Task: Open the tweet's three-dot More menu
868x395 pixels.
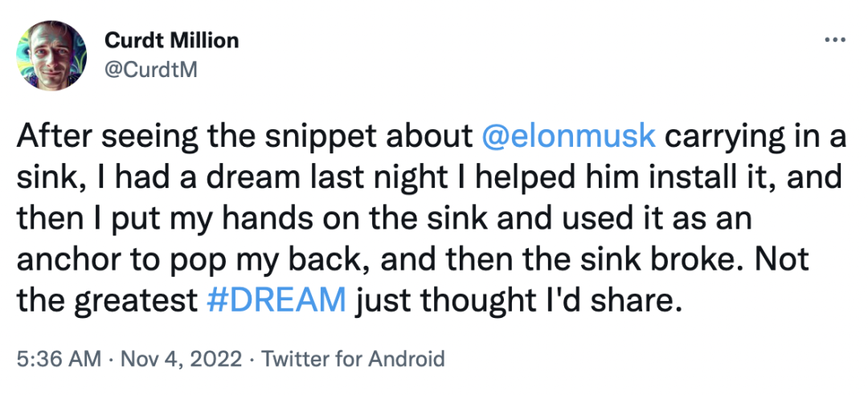Action: point(835,40)
